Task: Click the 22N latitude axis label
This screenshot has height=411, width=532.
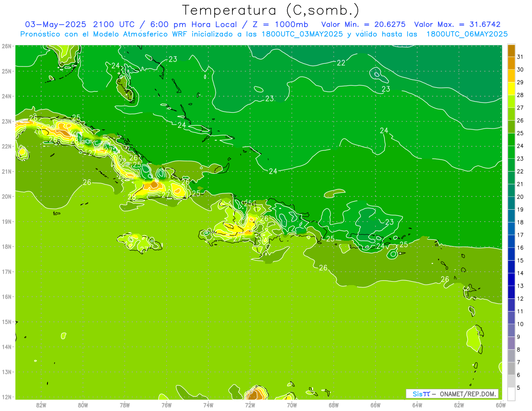Action: (x=6, y=146)
